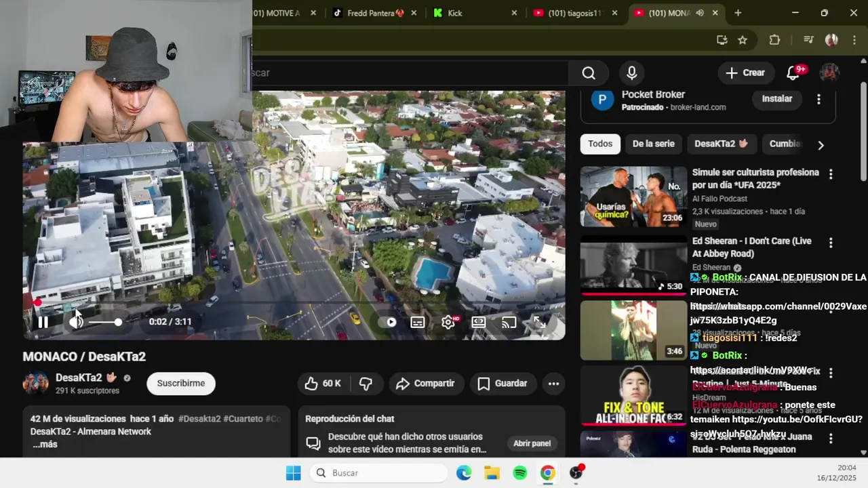Image resolution: width=868 pixels, height=488 pixels.
Task: Adjust the video volume slider
Action: point(104,323)
